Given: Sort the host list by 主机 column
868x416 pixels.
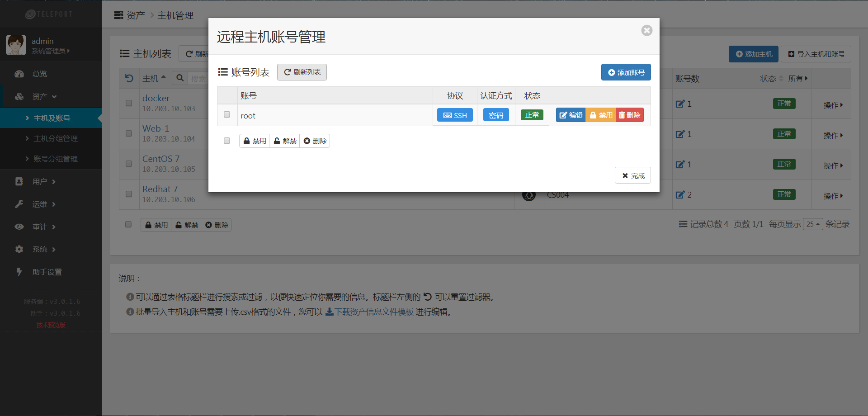Looking at the screenshot, I should pos(154,78).
